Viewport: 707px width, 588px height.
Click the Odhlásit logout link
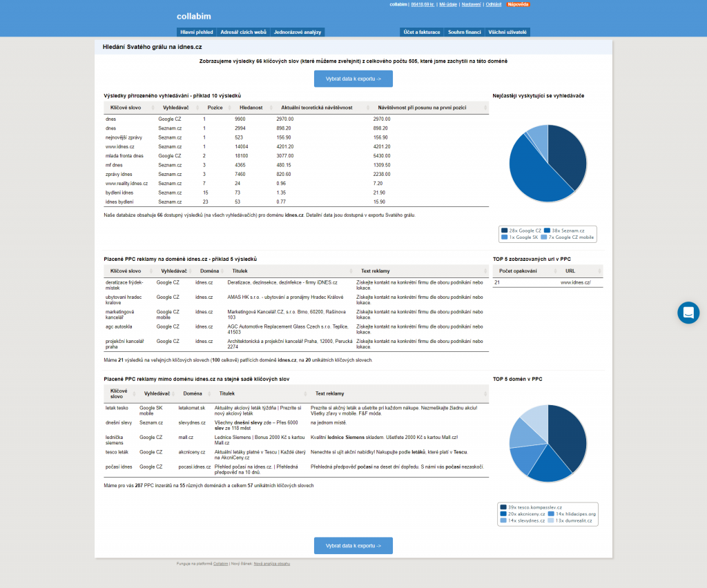pos(493,4)
